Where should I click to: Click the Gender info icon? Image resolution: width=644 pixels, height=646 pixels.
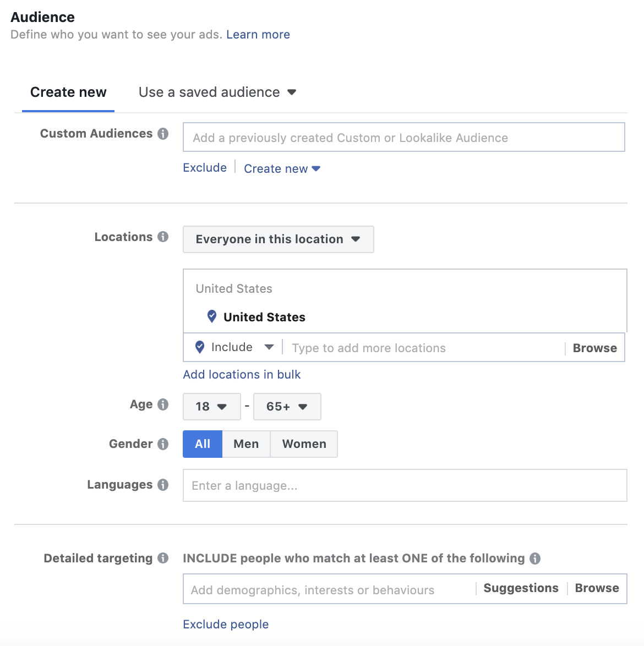(x=163, y=444)
